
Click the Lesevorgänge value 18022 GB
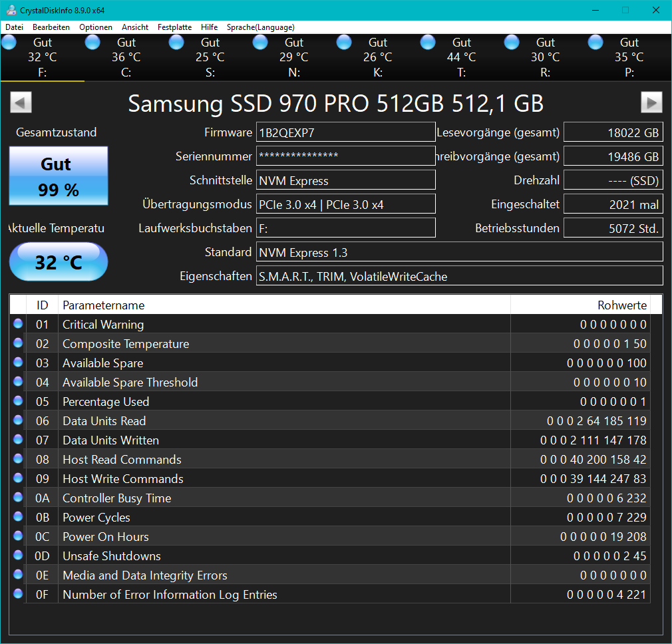[613, 132]
